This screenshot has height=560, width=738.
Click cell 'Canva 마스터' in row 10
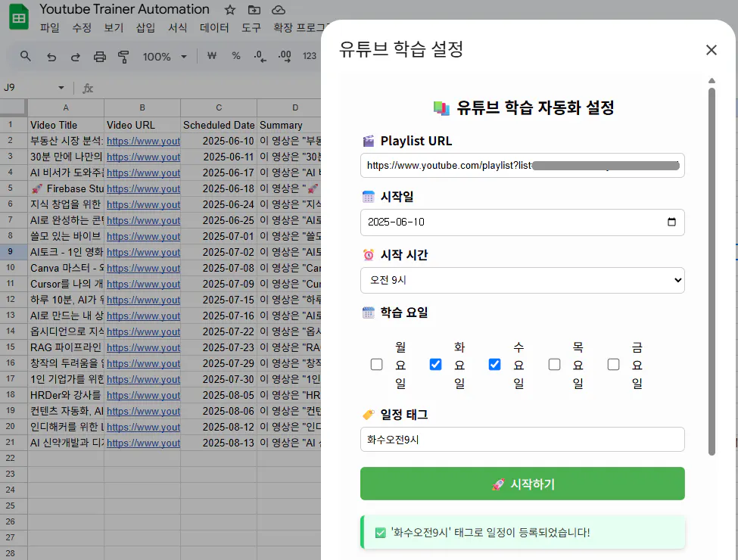coord(66,268)
